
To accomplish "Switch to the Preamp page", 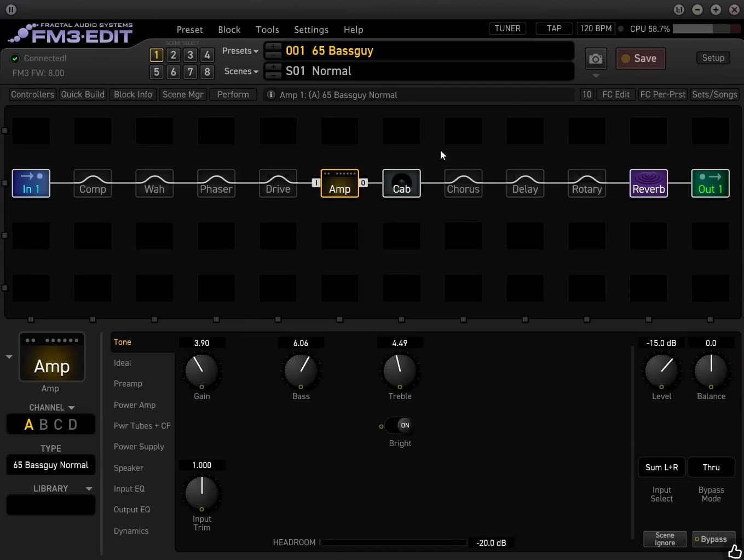I will 128,384.
